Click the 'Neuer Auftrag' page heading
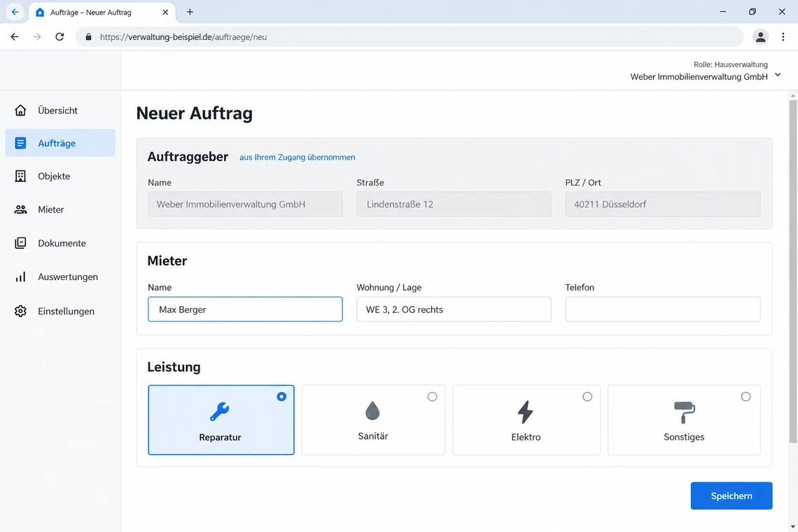Image resolution: width=798 pixels, height=532 pixels. [195, 113]
